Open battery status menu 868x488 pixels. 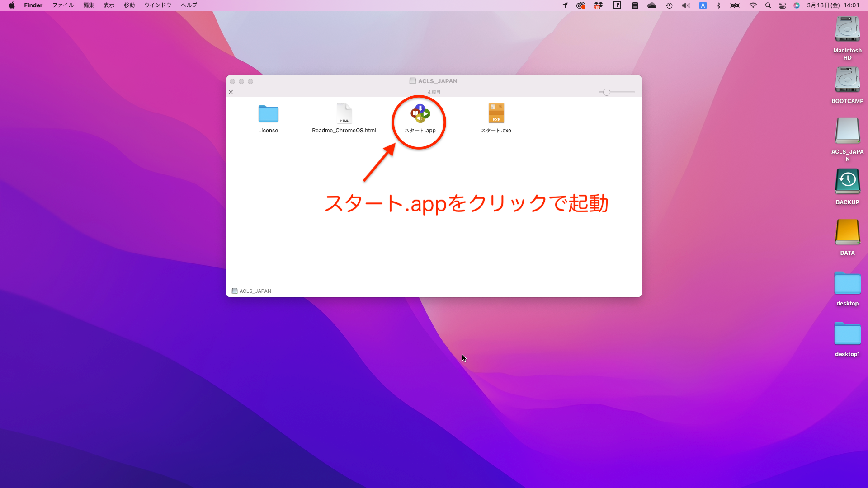[x=736, y=5]
